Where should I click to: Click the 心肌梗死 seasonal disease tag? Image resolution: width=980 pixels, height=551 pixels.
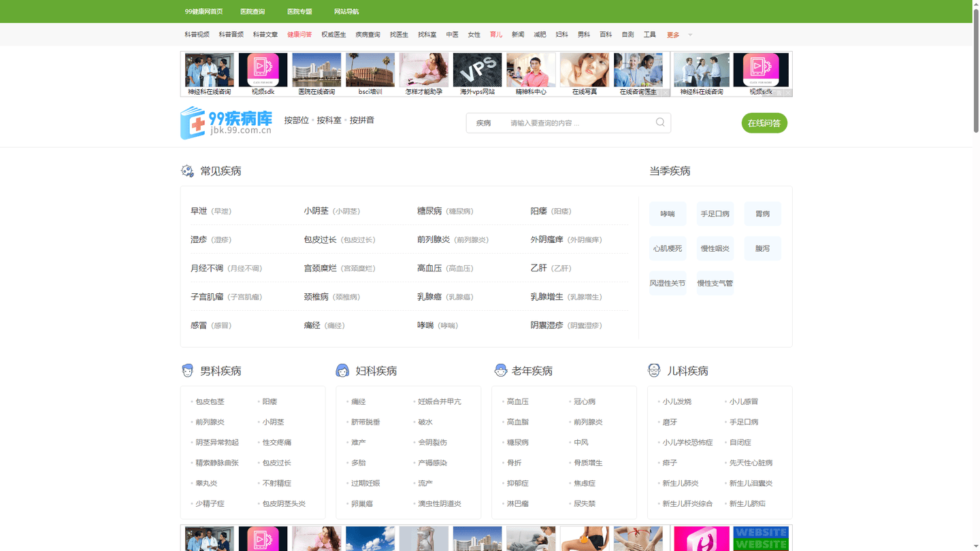tap(668, 248)
